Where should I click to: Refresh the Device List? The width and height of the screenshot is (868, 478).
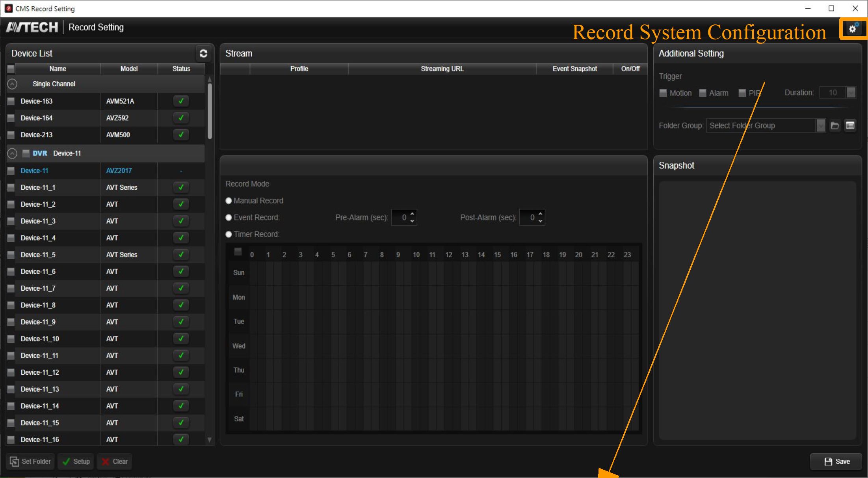tap(203, 53)
